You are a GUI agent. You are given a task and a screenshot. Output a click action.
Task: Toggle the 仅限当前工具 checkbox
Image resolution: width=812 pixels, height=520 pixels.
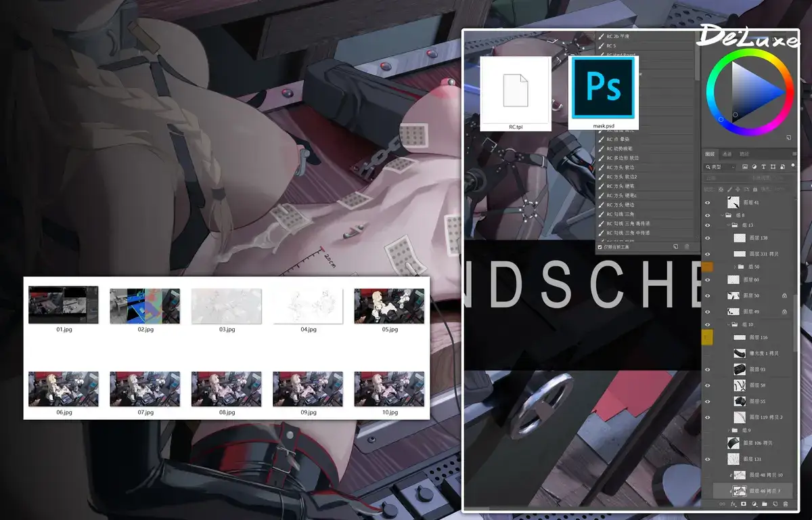(600, 247)
